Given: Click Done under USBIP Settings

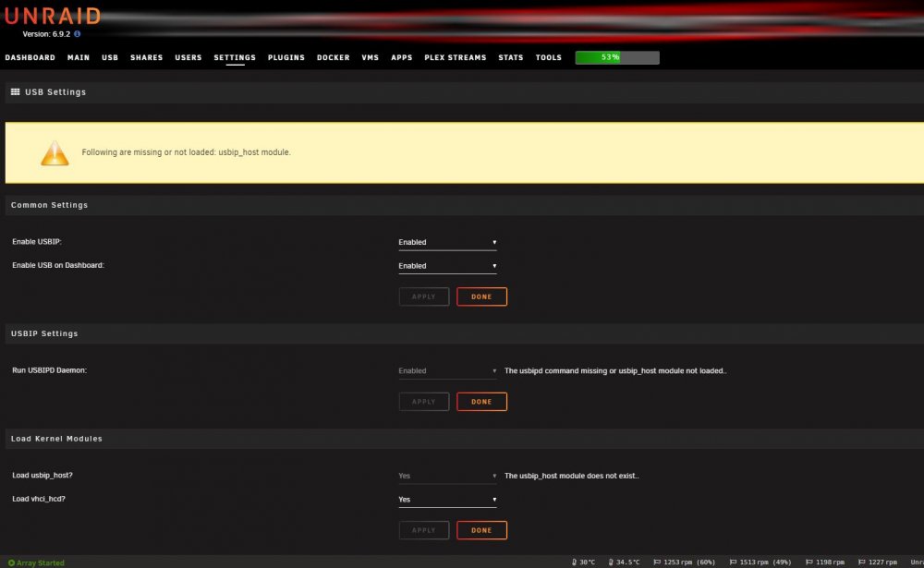Looking at the screenshot, I should pos(481,401).
